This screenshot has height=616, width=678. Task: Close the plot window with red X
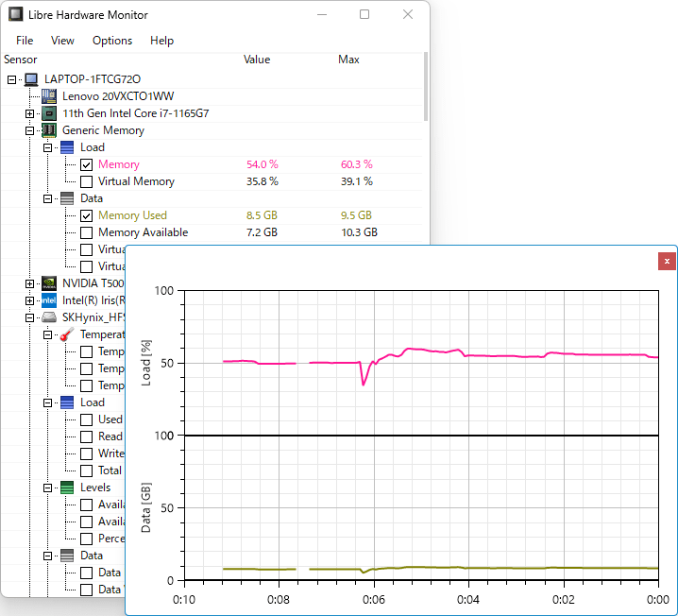tap(667, 262)
